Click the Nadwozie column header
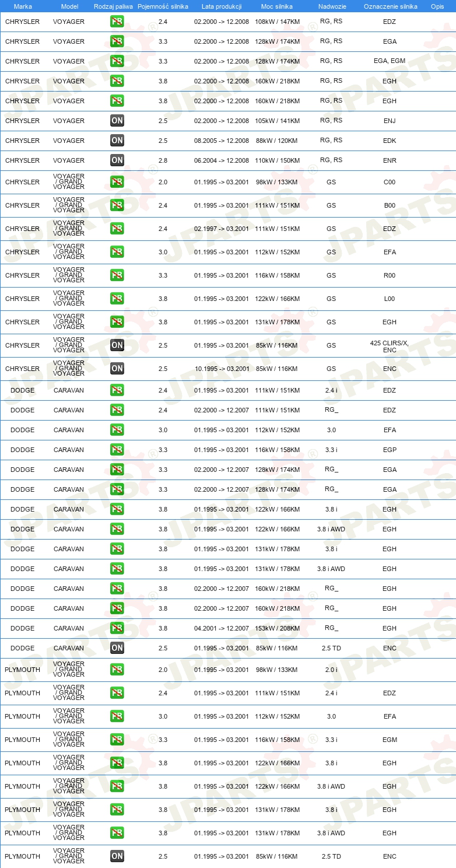This screenshot has width=456, height=868. click(x=331, y=6)
